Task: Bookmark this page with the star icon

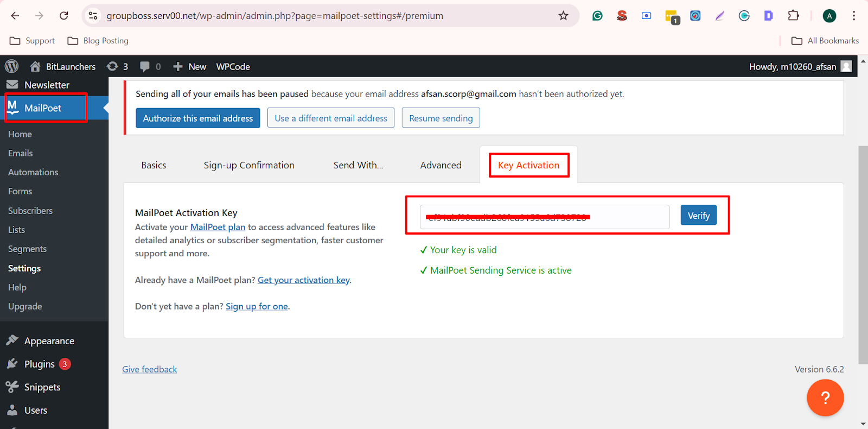Action: [563, 16]
